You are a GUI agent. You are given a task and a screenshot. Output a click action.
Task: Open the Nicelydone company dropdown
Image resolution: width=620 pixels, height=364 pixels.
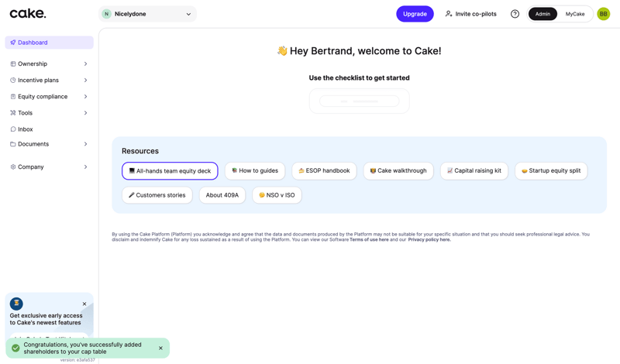coord(148,14)
